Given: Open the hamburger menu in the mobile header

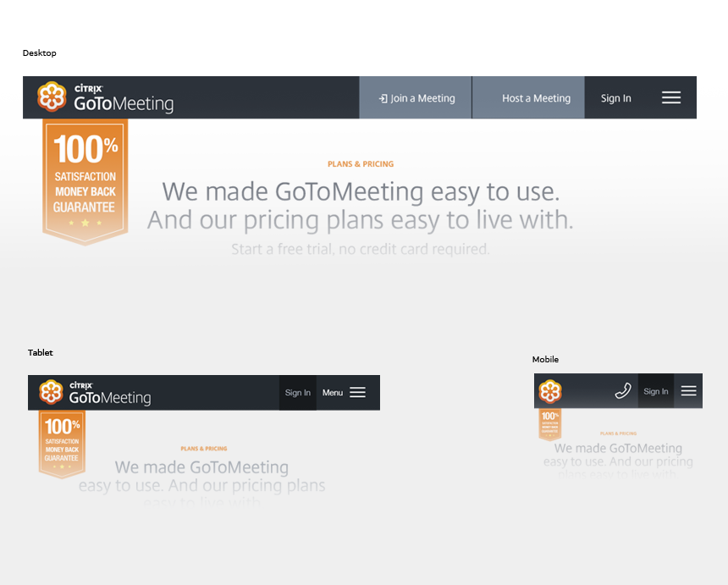Looking at the screenshot, I should tap(688, 391).
